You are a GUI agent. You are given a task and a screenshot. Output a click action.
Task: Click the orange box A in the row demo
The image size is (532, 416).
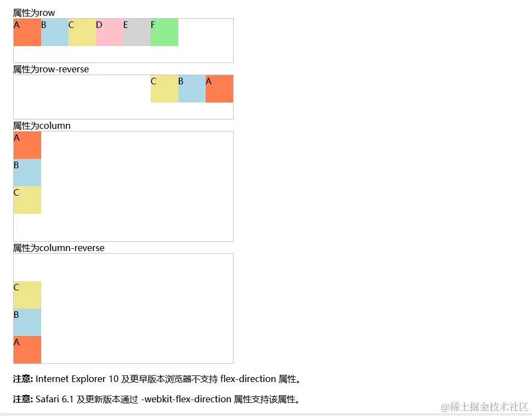point(27,32)
